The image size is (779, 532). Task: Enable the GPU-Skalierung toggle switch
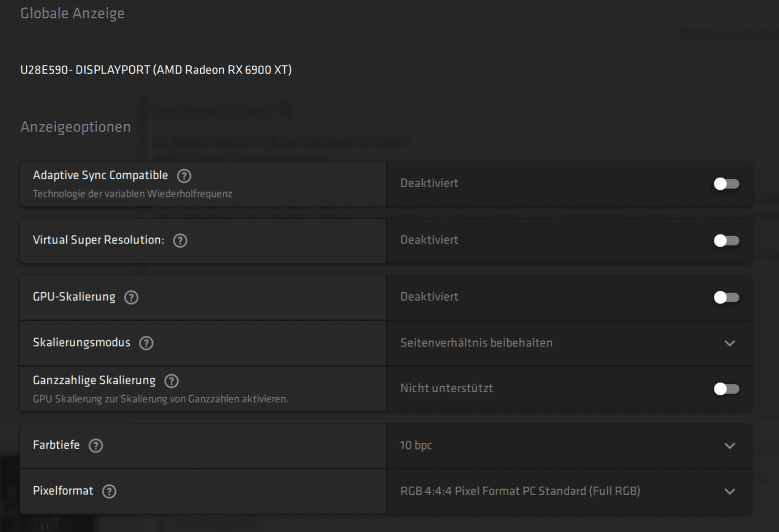point(726,298)
